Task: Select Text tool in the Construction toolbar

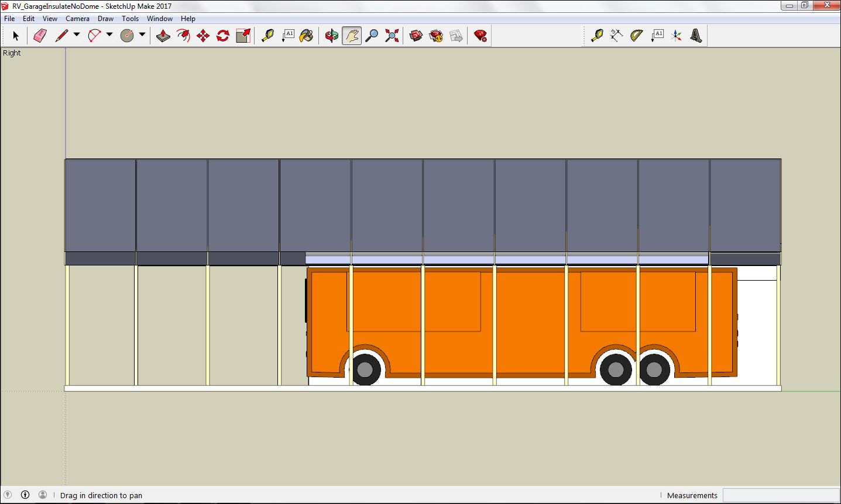Action: 657,36
